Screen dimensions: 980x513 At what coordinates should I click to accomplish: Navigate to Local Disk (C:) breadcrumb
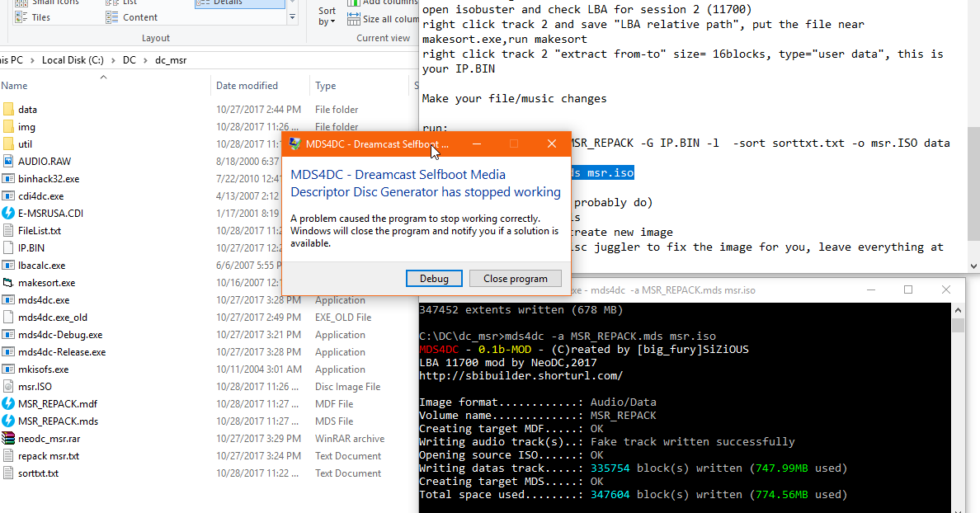point(73,60)
